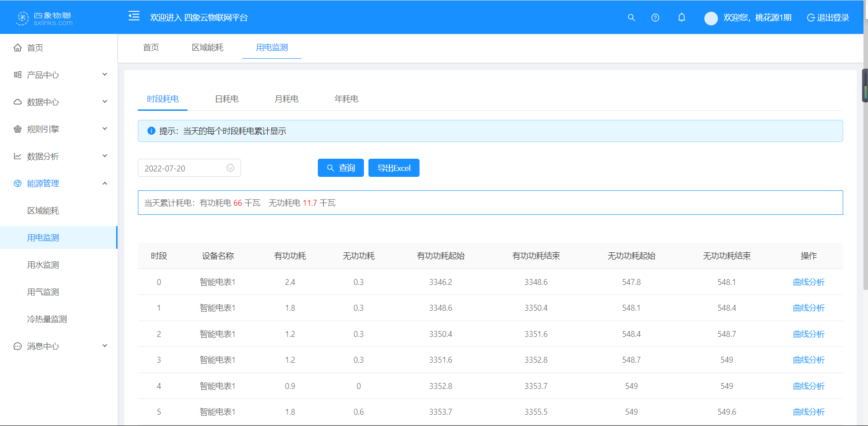Click the search magnifier icon in header
The width and height of the screenshot is (868, 426).
pos(631,18)
